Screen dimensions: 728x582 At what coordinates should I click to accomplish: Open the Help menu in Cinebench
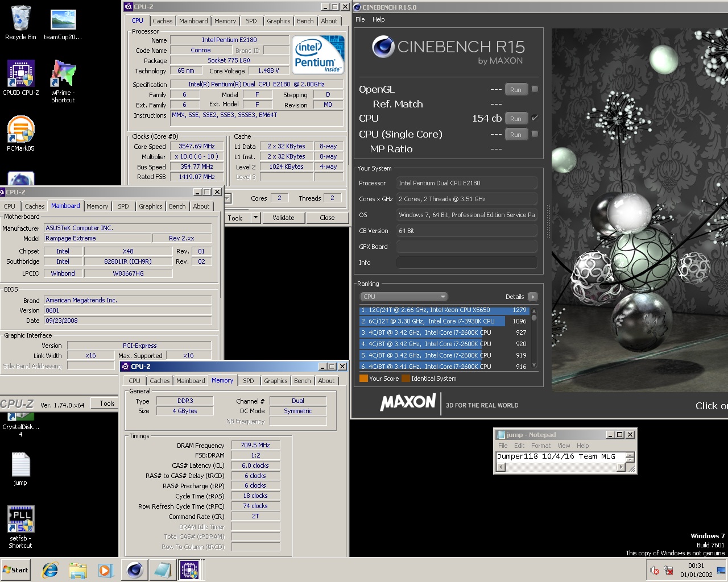coord(379,19)
